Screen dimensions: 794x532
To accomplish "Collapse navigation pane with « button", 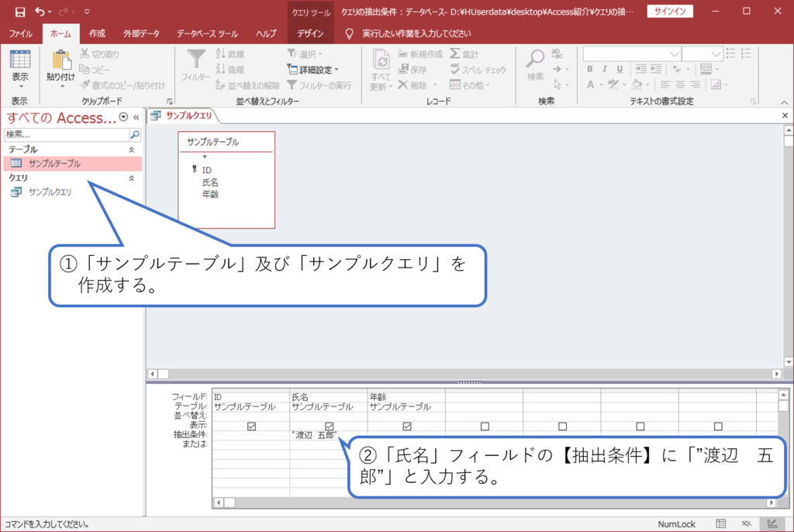I will click(x=136, y=117).
